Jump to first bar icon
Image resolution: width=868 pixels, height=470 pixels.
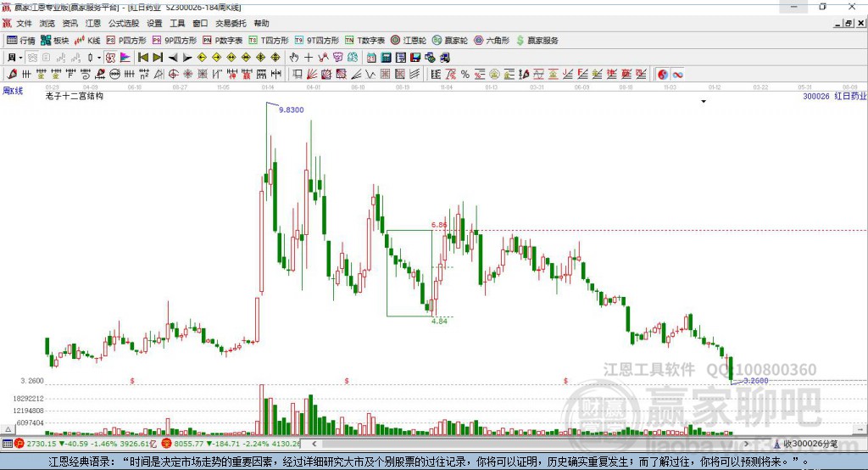point(142,58)
